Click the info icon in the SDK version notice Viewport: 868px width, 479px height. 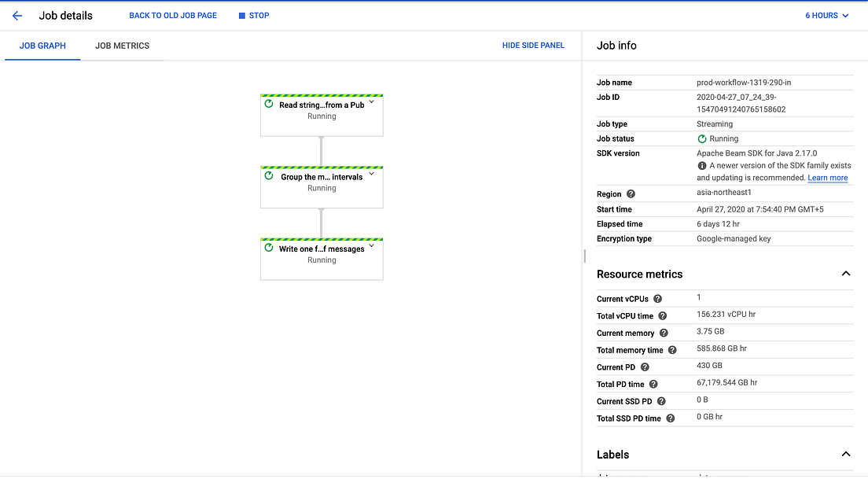pos(701,165)
